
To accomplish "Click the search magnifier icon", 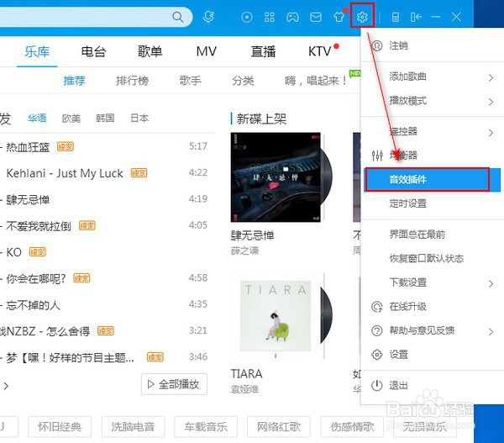I will click(x=178, y=17).
